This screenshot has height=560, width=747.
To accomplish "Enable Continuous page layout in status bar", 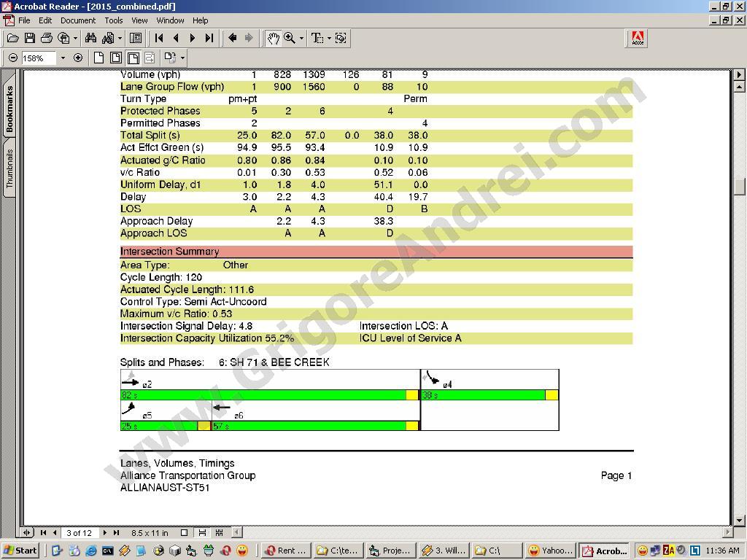I will (203, 533).
